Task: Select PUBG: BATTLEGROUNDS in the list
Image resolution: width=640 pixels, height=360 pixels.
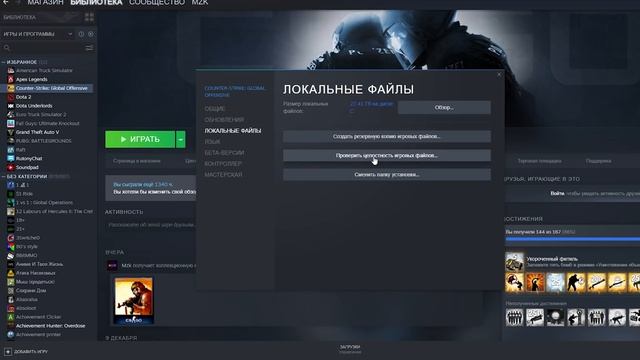Action: click(43, 141)
